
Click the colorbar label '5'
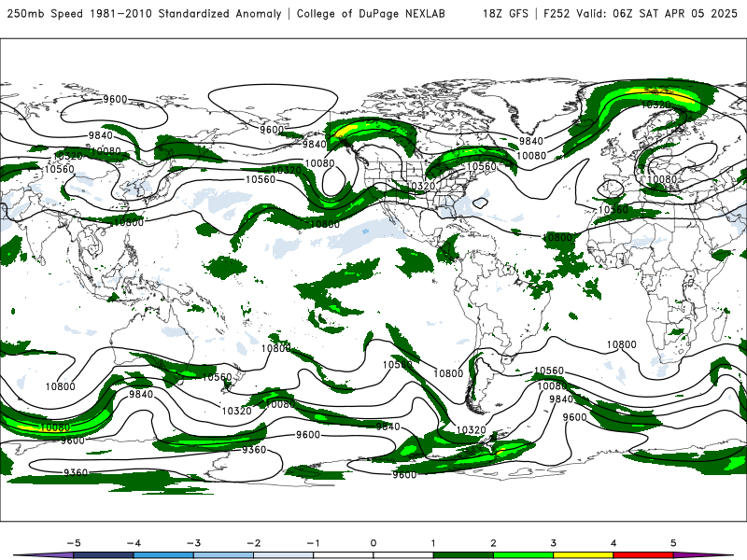point(673,543)
